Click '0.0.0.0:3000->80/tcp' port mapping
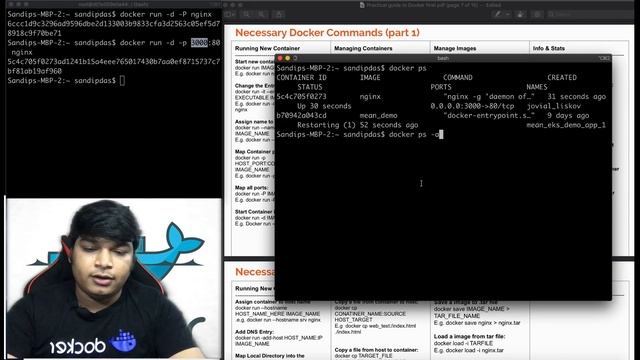The height and width of the screenshot is (360, 640). [x=472, y=106]
